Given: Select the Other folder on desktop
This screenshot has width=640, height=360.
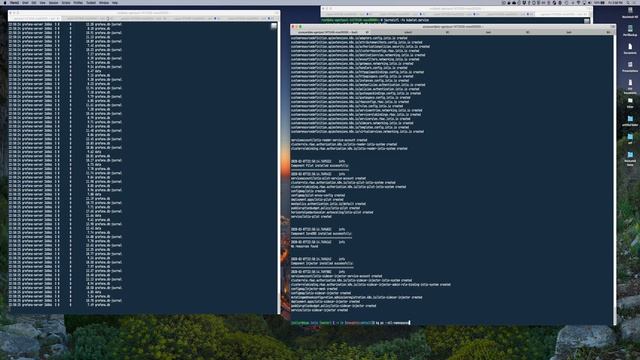Looking at the screenshot, I should pos(630,102).
